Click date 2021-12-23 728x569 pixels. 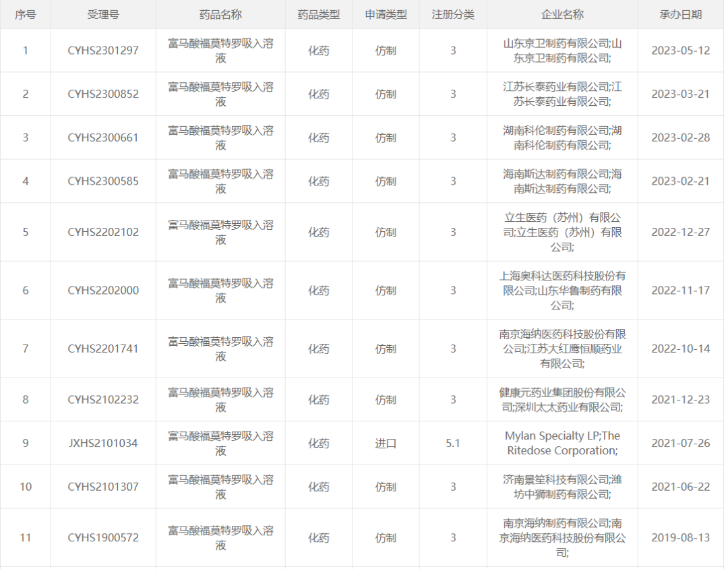681,400
